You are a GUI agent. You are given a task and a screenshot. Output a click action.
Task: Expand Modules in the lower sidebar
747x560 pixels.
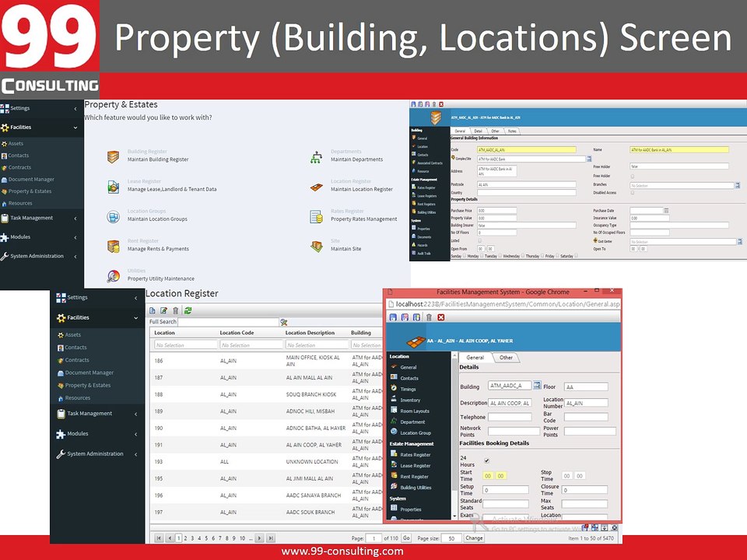[97, 434]
